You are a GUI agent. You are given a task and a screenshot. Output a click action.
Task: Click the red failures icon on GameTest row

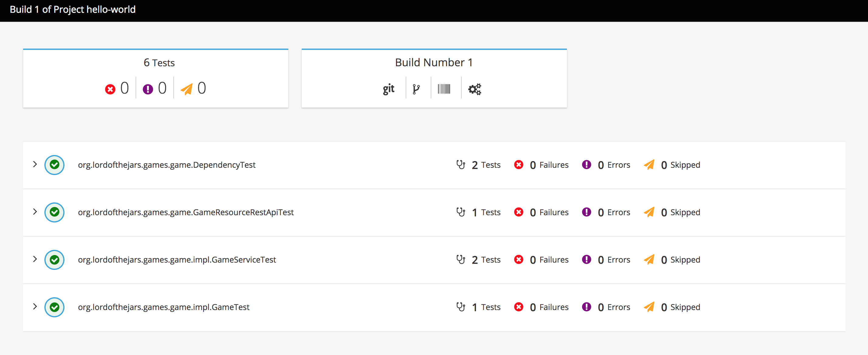[519, 307]
